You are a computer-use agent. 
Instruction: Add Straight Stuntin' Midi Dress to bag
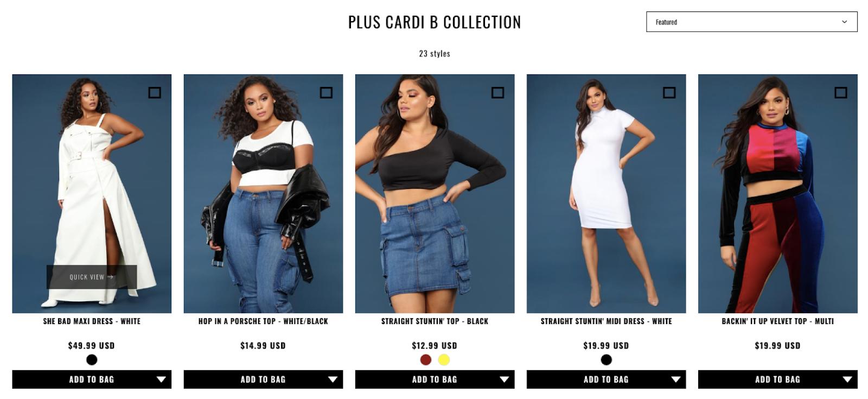coord(606,379)
